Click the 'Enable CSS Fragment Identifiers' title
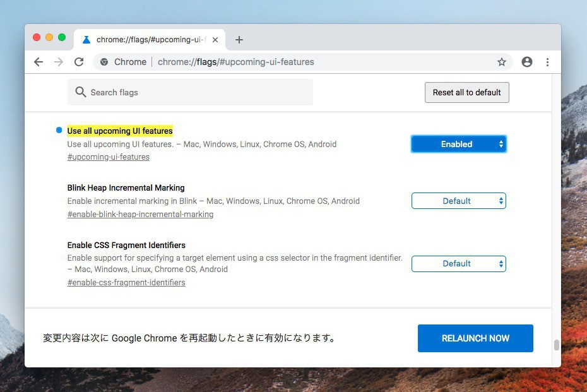Image resolution: width=587 pixels, height=392 pixels. point(126,245)
